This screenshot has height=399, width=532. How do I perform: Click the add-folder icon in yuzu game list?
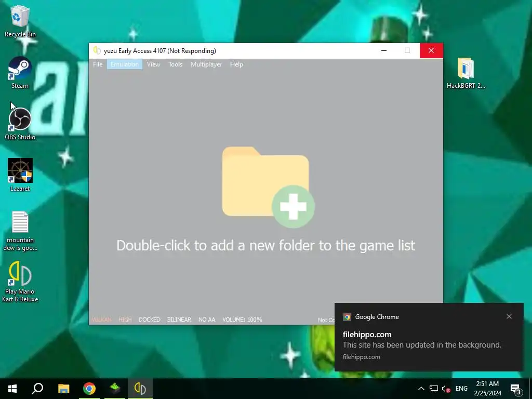click(x=268, y=187)
